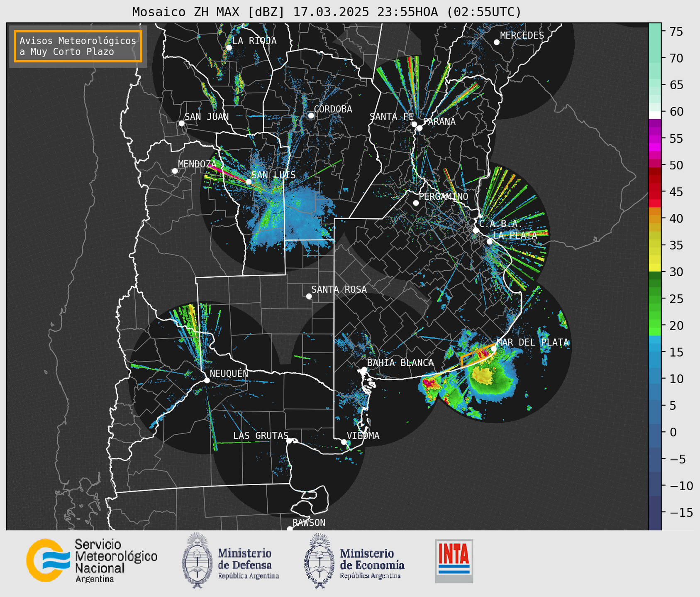The width and height of the screenshot is (700, 597).
Task: Click the SAN LUIS city marker dot
Action: [248, 182]
